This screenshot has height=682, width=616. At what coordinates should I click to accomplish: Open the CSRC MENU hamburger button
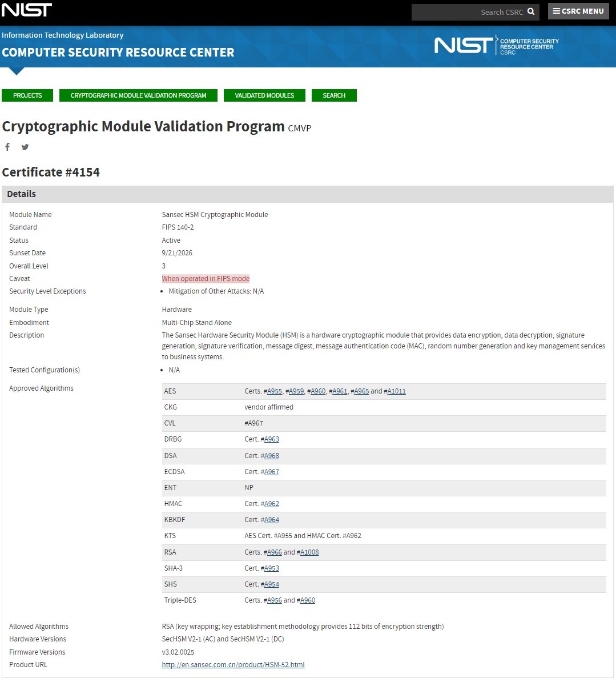(x=578, y=11)
